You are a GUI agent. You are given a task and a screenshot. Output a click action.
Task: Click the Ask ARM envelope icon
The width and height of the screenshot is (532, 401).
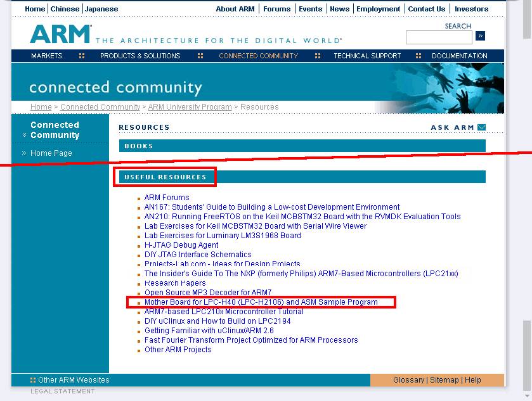coord(482,127)
